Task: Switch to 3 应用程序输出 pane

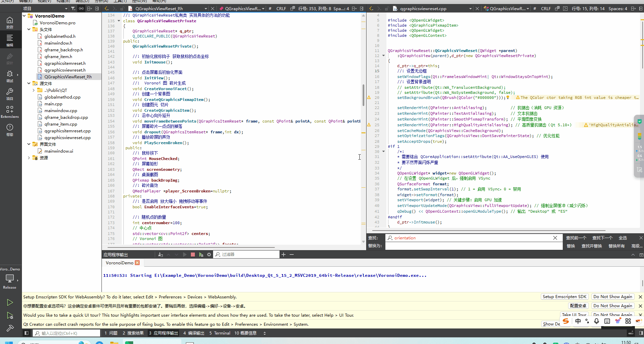Action: click(164, 333)
